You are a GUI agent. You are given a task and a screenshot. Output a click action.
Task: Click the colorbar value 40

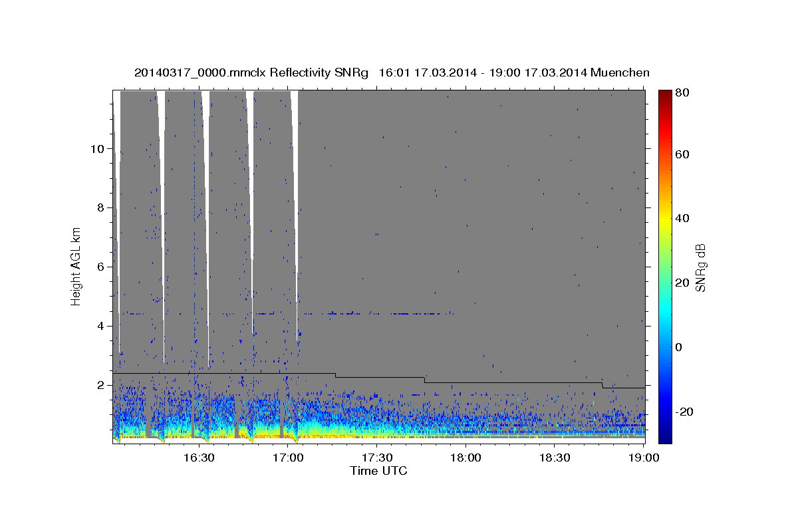[x=683, y=218]
